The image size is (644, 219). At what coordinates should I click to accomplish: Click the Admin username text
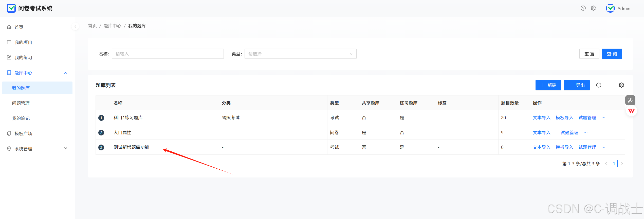(624, 8)
